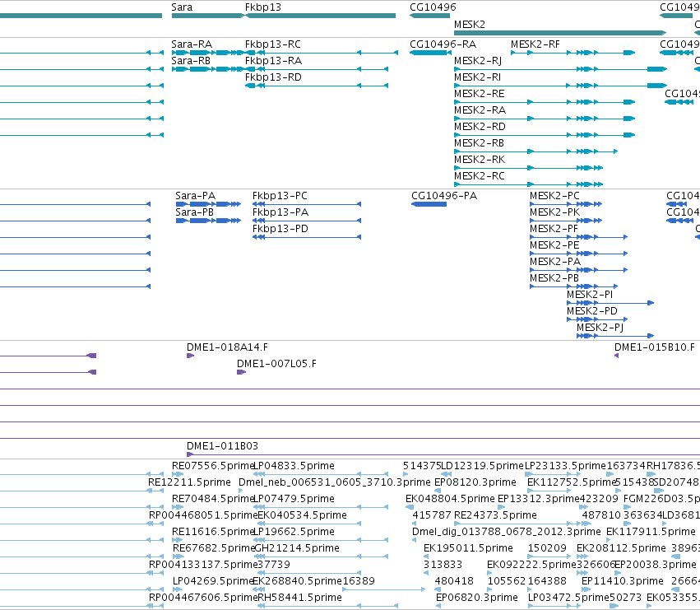Click the EP08120.3prime EST label

point(475,482)
